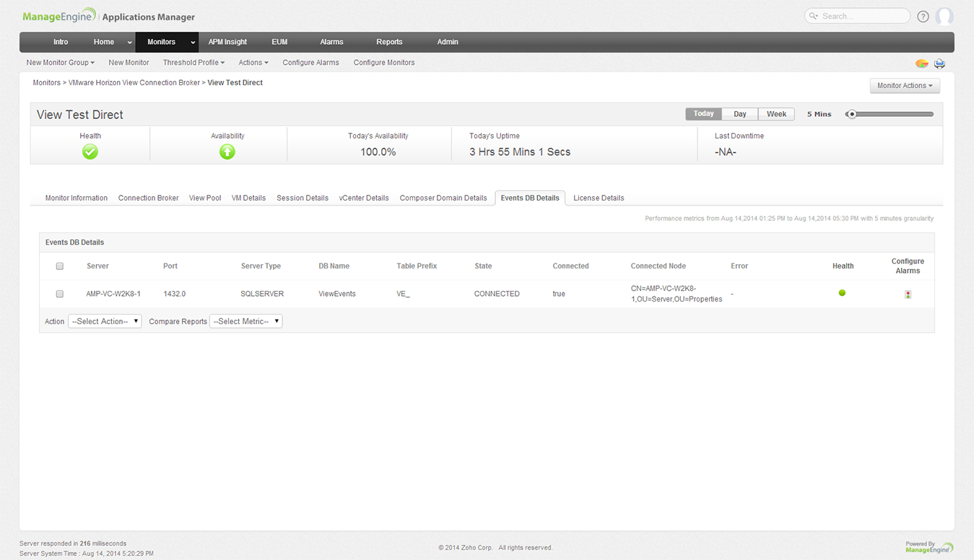Click the green health dot for AMP-VC-W2K8-1
The image size is (974, 560).
842,293
